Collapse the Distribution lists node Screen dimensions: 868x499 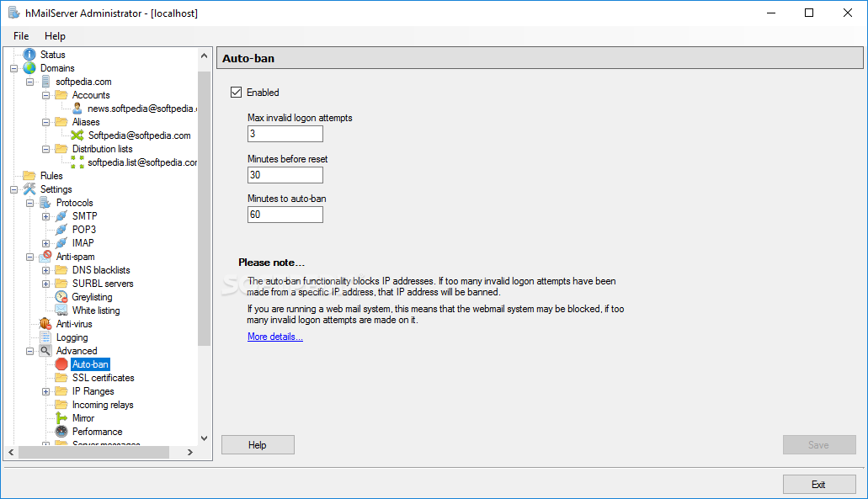(x=46, y=150)
